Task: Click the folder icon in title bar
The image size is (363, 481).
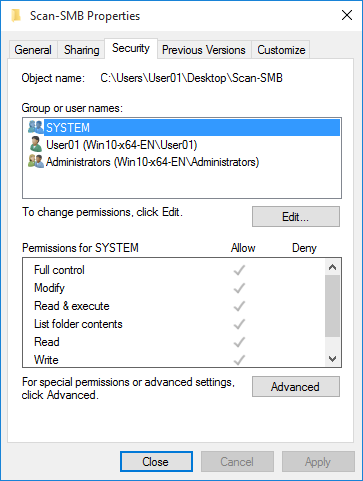Action: click(16, 15)
